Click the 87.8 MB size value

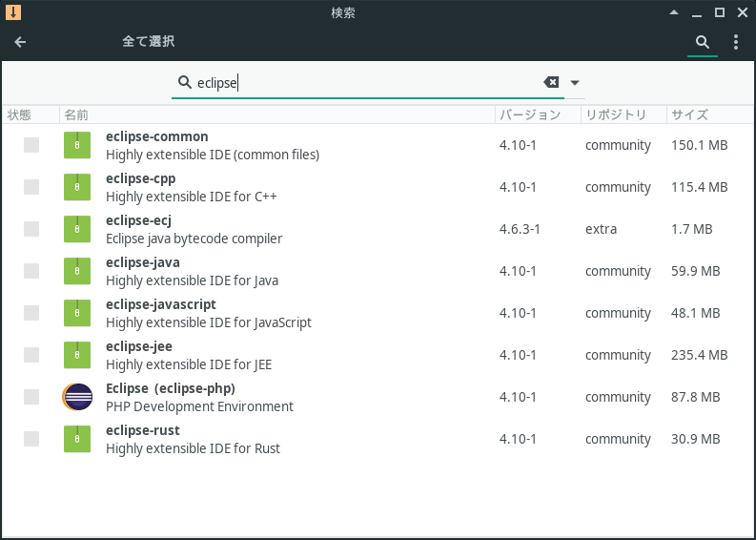pyautogui.click(x=696, y=397)
